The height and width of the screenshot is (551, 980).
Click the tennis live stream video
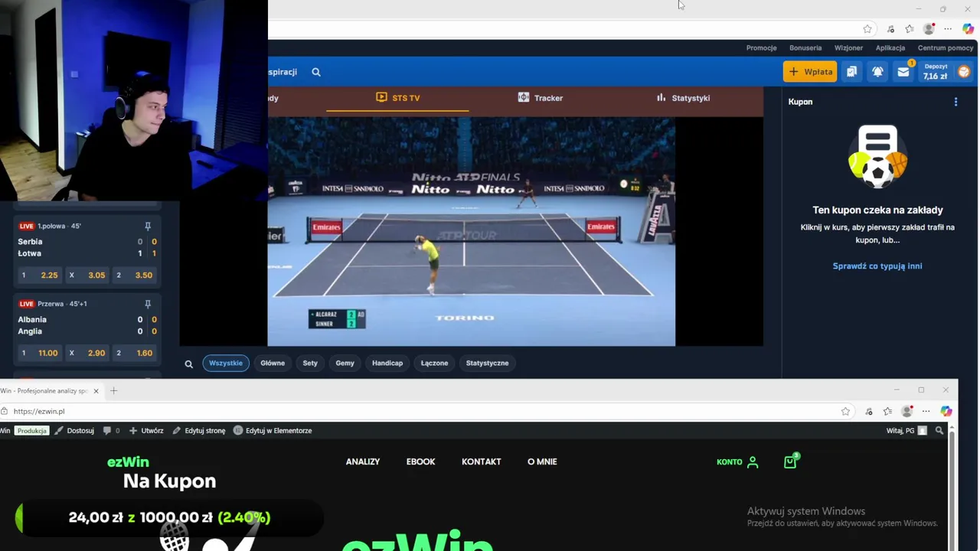click(472, 232)
